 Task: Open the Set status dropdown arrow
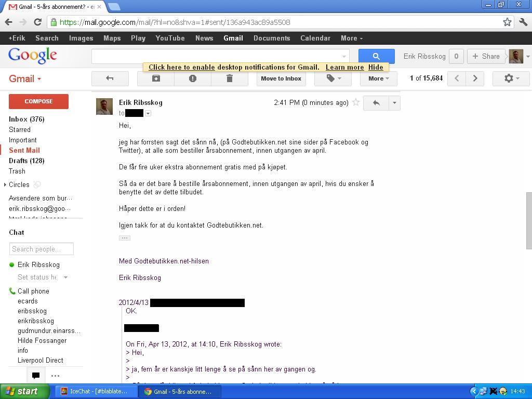point(65,277)
